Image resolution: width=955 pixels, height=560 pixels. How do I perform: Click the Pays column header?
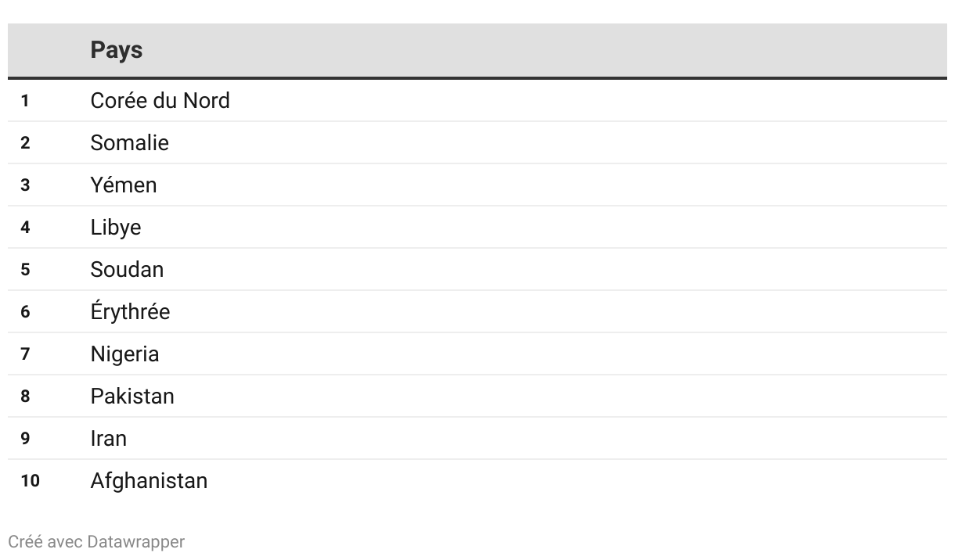[x=117, y=50]
